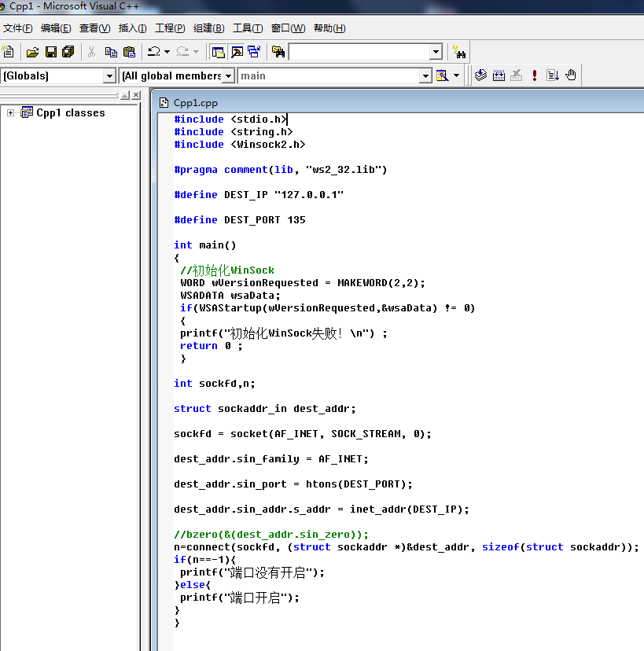
Task: Toggle the Workspace window button
Action: pyautogui.click(x=218, y=52)
